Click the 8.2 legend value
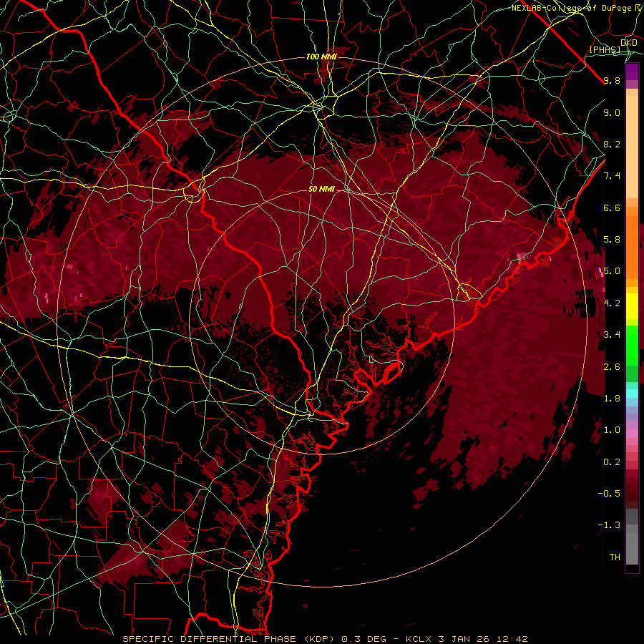Viewport: 644px width, 644px height. coord(612,144)
